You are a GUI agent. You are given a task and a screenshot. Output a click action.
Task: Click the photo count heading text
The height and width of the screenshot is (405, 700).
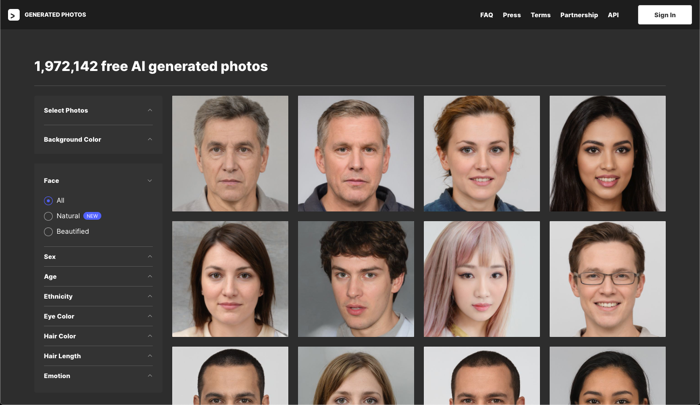(x=151, y=66)
